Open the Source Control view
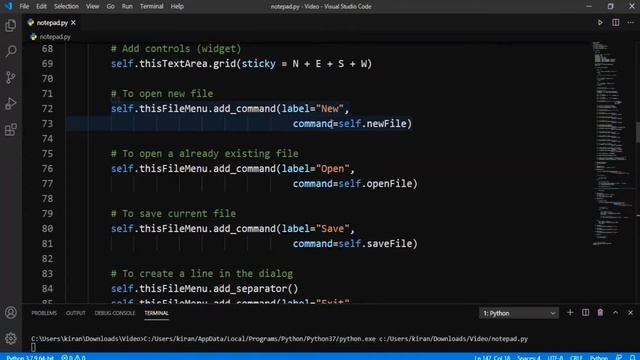Viewport: 640px width, 360px height. coord(11,78)
